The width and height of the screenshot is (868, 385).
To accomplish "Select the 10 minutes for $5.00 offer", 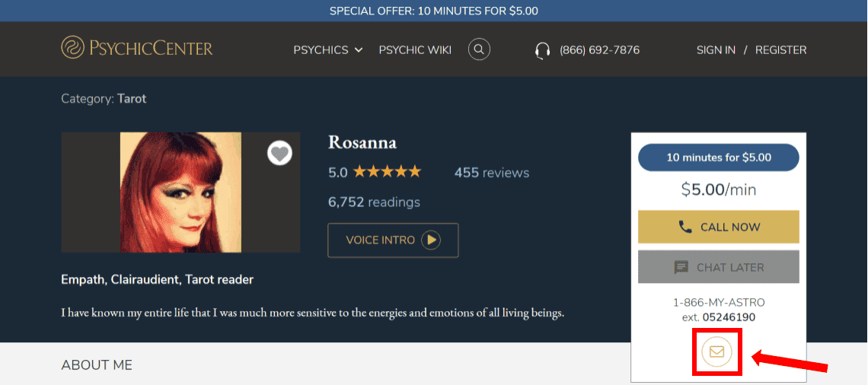I will 719,157.
